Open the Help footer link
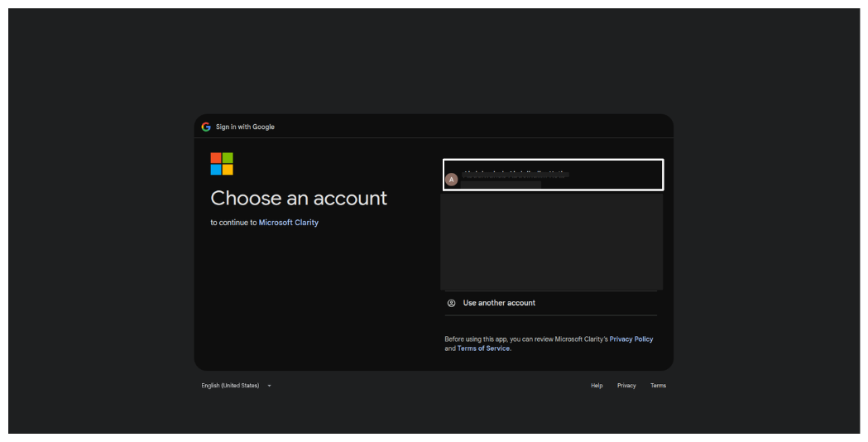 [597, 386]
